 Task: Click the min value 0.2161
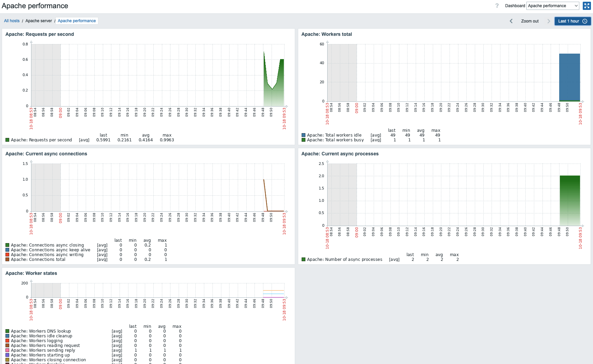[124, 140]
